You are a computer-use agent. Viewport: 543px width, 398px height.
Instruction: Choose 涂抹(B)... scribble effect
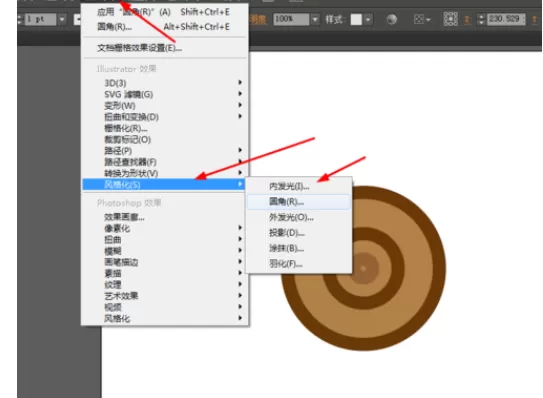299,248
